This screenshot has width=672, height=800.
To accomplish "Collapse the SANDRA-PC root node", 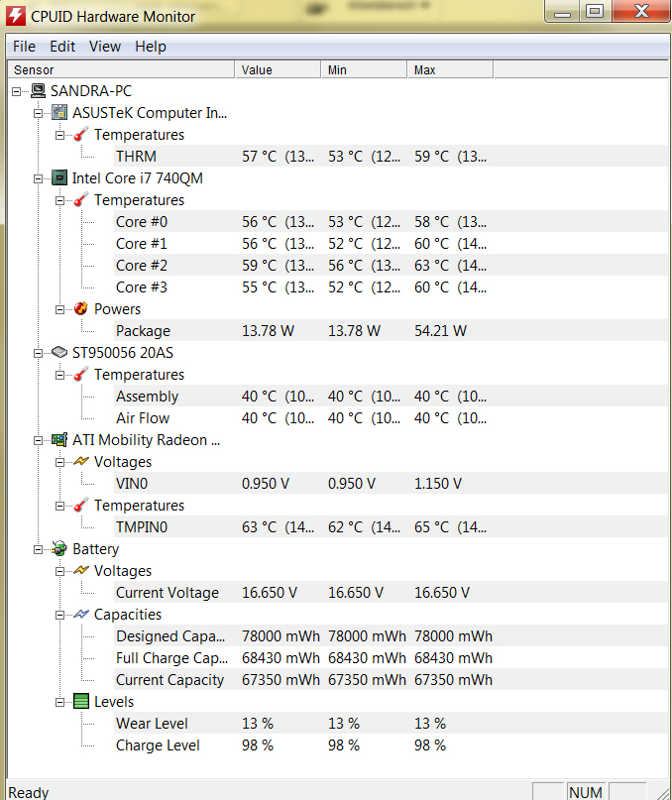I will point(16,91).
